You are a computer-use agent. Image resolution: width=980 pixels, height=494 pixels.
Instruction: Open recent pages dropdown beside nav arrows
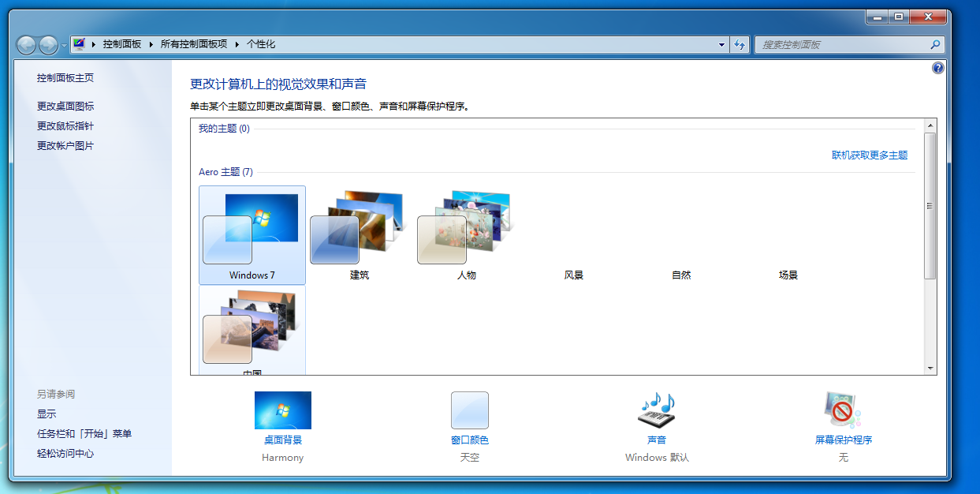pyautogui.click(x=64, y=45)
